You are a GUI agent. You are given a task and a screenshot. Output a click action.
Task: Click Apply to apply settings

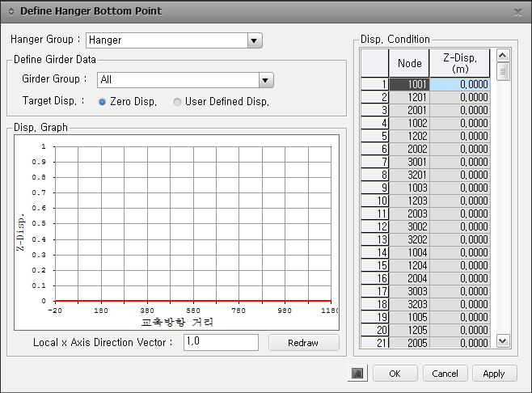pyautogui.click(x=493, y=374)
